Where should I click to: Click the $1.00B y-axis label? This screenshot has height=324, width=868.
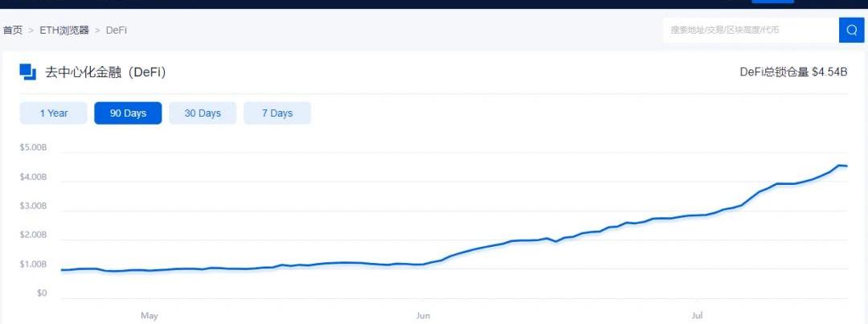[34, 265]
